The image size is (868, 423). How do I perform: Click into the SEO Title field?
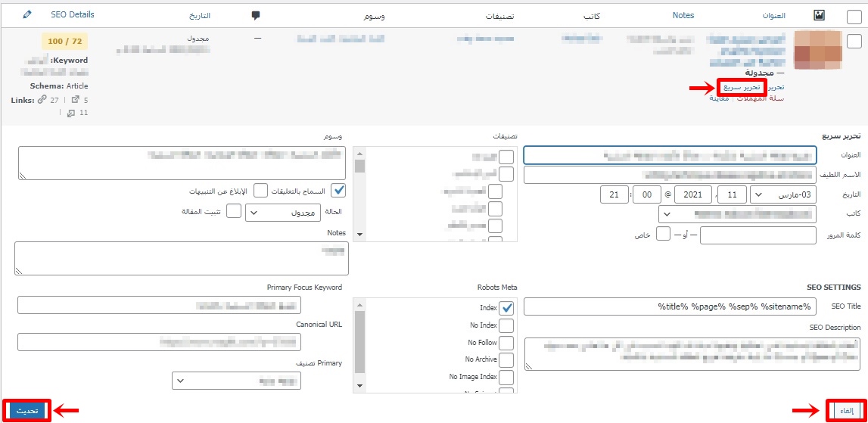point(670,306)
